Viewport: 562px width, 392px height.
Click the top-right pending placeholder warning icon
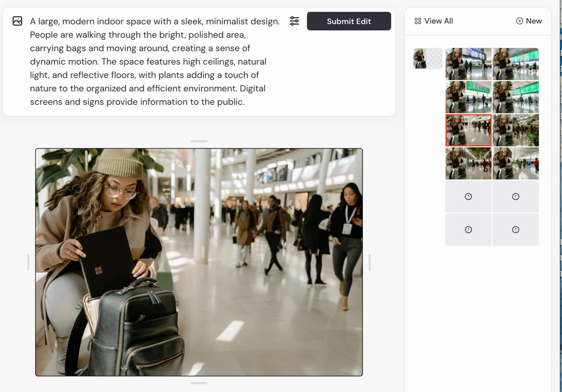(x=516, y=197)
